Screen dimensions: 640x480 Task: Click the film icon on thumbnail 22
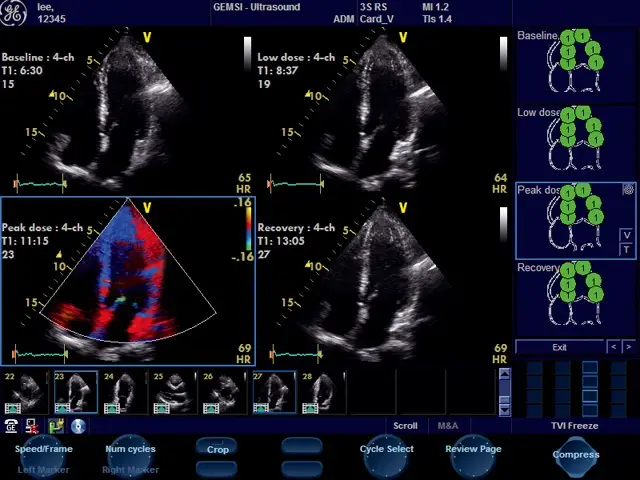[x=14, y=407]
